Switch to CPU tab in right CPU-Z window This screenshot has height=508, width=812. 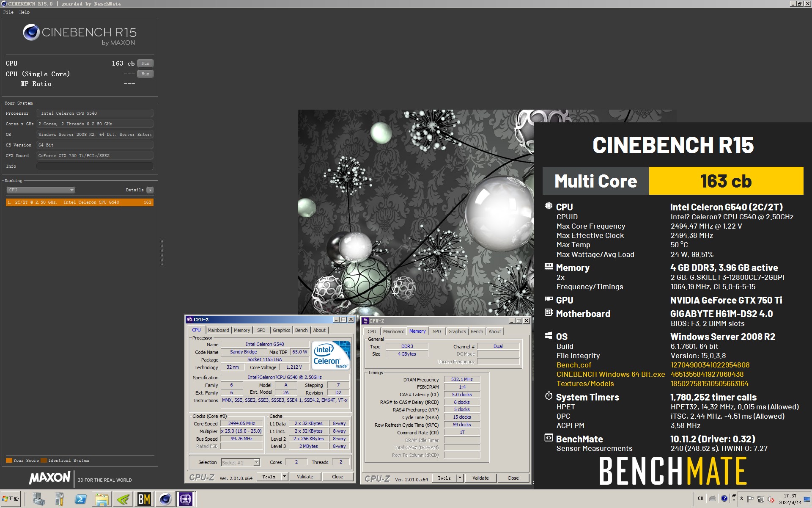[x=372, y=331]
